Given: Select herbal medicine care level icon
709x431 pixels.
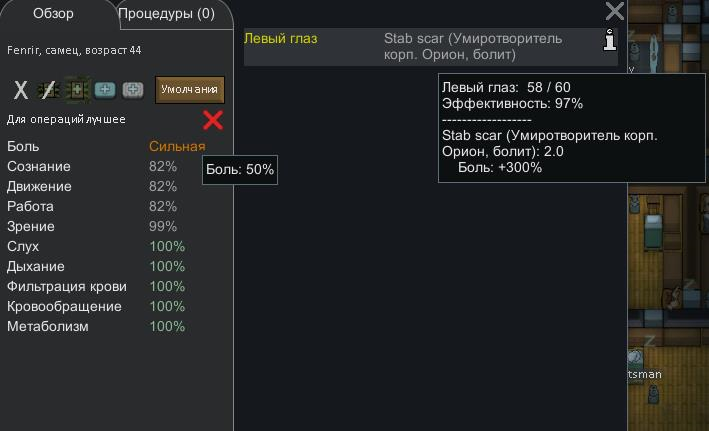Looking at the screenshot, I should coord(77,90).
